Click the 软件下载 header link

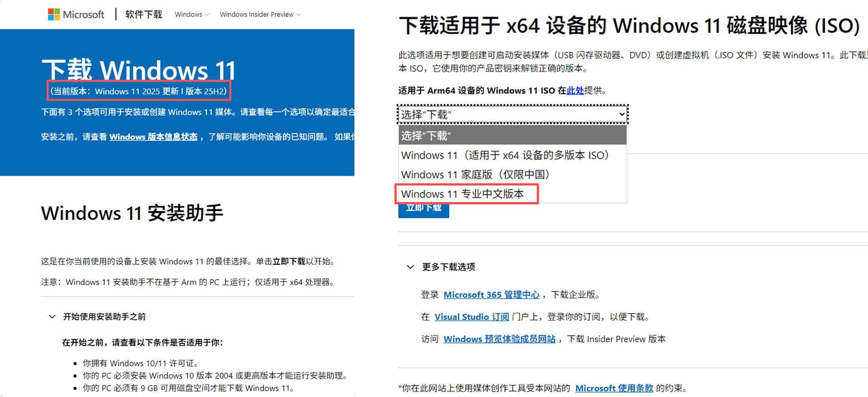[x=144, y=14]
